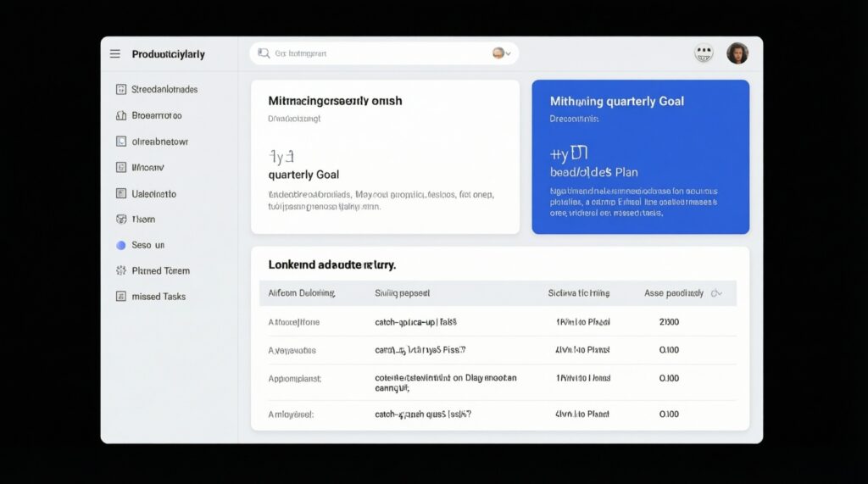Open the missed Tasks sidebar item
The height and width of the screenshot is (484, 868).
click(159, 297)
